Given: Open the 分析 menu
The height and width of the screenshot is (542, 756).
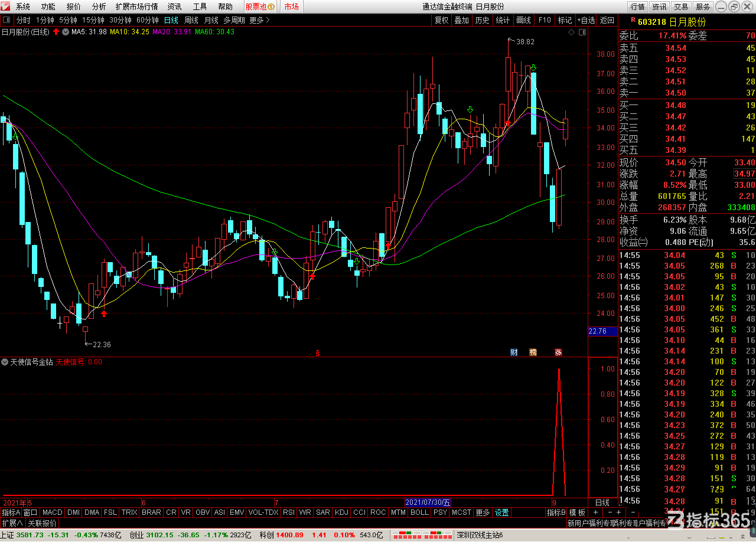Looking at the screenshot, I should [x=99, y=6].
